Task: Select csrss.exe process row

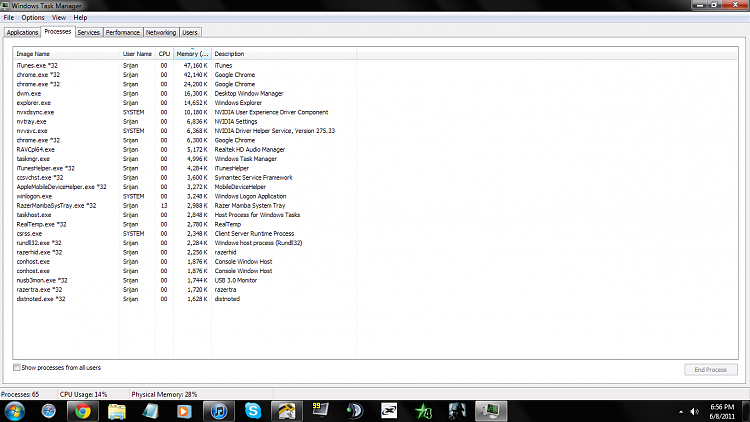Action: (185, 233)
